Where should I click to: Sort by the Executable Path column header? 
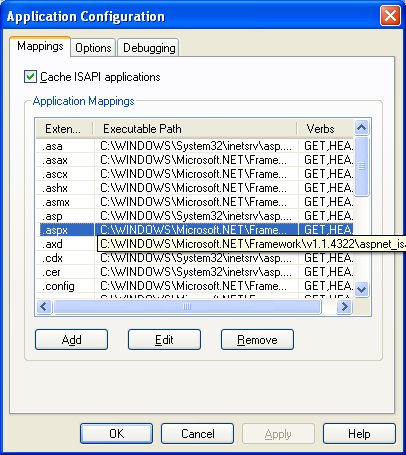coord(195,129)
